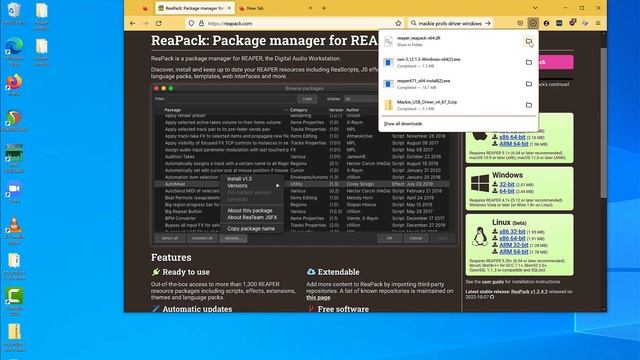The image size is (640, 360).
Task: Bookmark this page with the star icon
Action: pyautogui.click(x=398, y=24)
